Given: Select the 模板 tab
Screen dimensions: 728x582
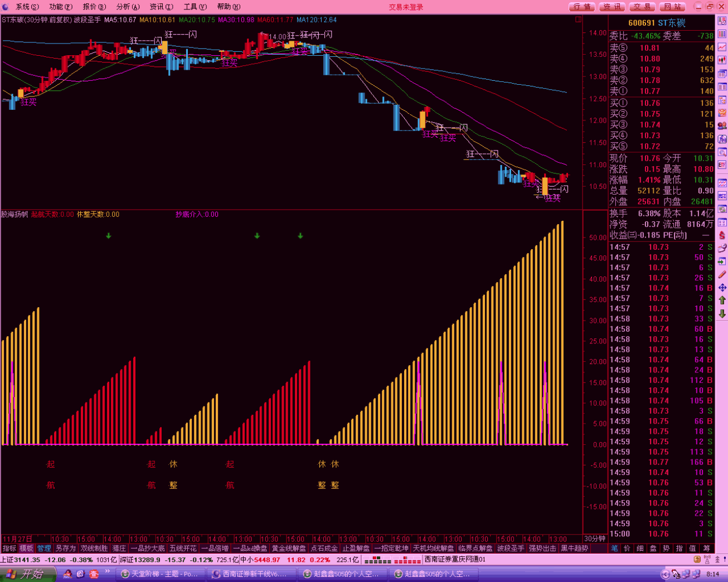Looking at the screenshot, I should coord(26,549).
